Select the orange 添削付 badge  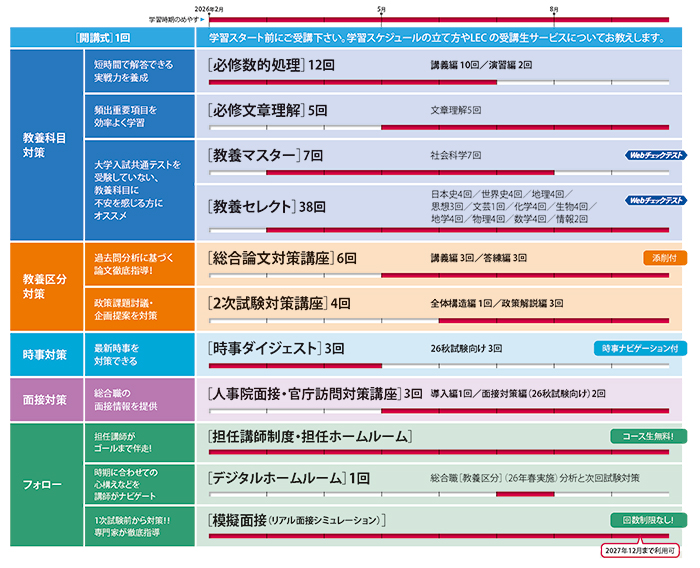pos(665,257)
